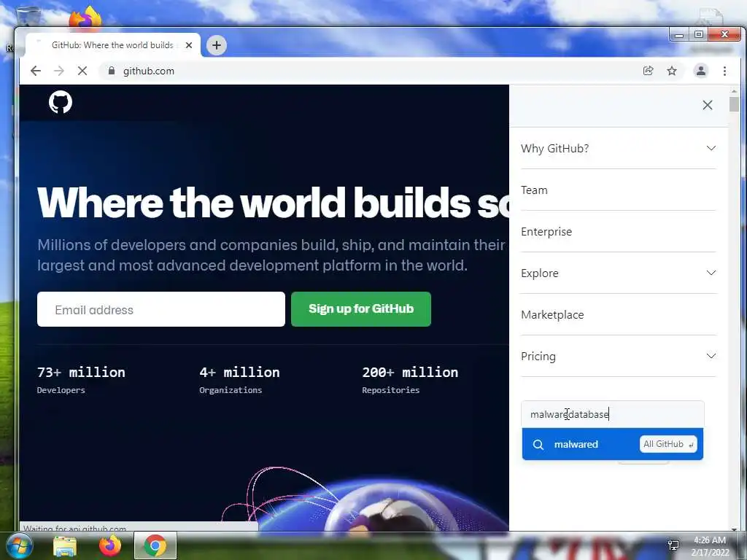Stop page loading with the X button
The image size is (747, 560).
pyautogui.click(x=82, y=71)
